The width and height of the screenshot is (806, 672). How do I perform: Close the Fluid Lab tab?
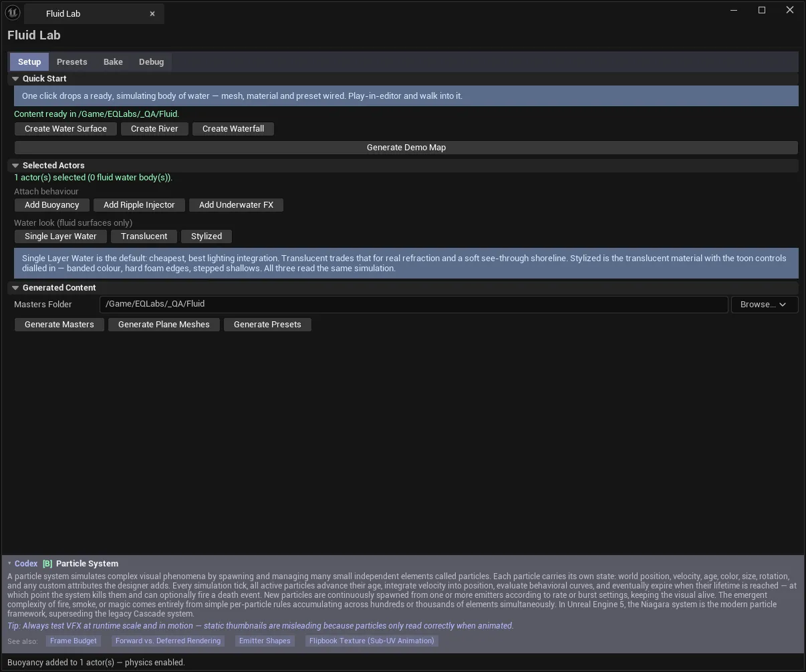click(x=152, y=13)
